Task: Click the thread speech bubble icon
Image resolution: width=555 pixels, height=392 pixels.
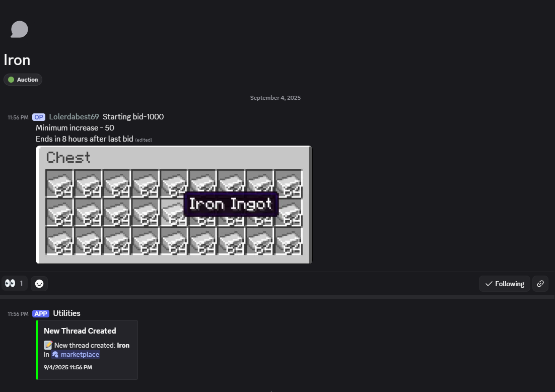Action: 19,29
